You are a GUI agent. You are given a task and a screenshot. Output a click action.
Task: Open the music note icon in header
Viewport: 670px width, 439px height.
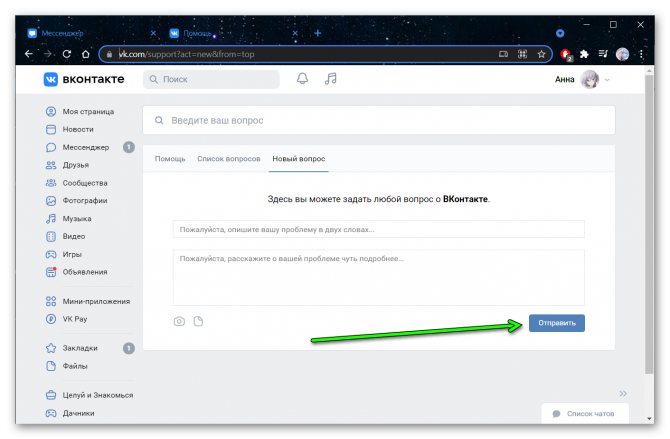pyautogui.click(x=331, y=79)
